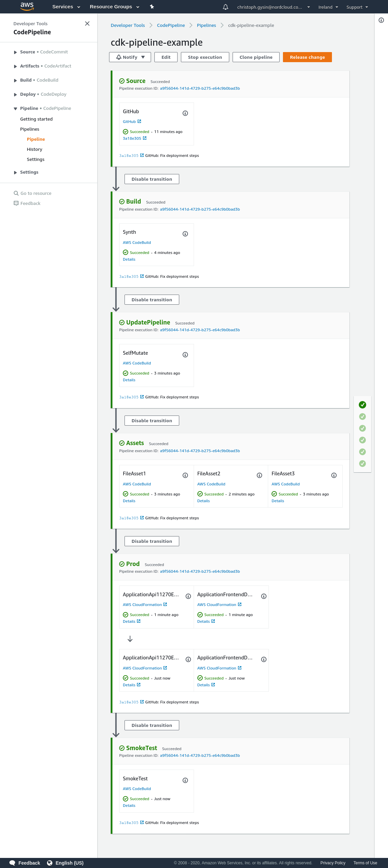Jump to first stage using top status checkmark
The height and width of the screenshot is (868, 388).
[362, 405]
